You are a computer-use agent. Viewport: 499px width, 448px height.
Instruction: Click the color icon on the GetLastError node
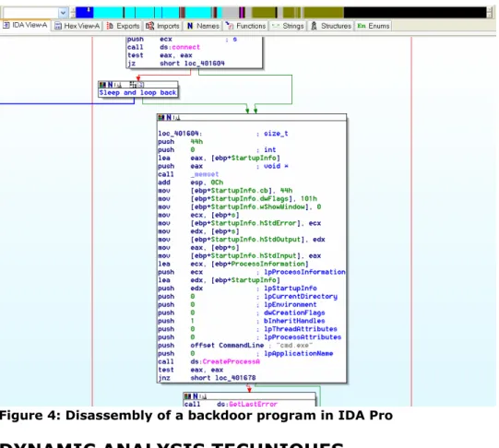[188, 396]
